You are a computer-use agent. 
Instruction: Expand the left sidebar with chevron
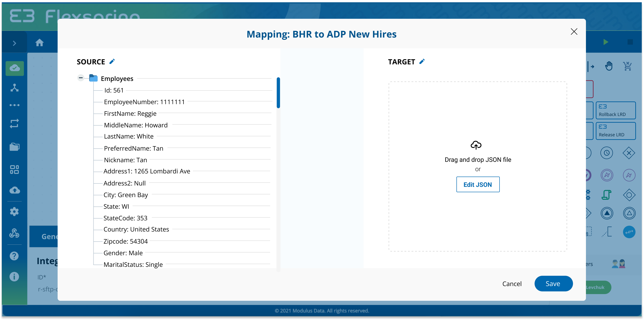15,43
